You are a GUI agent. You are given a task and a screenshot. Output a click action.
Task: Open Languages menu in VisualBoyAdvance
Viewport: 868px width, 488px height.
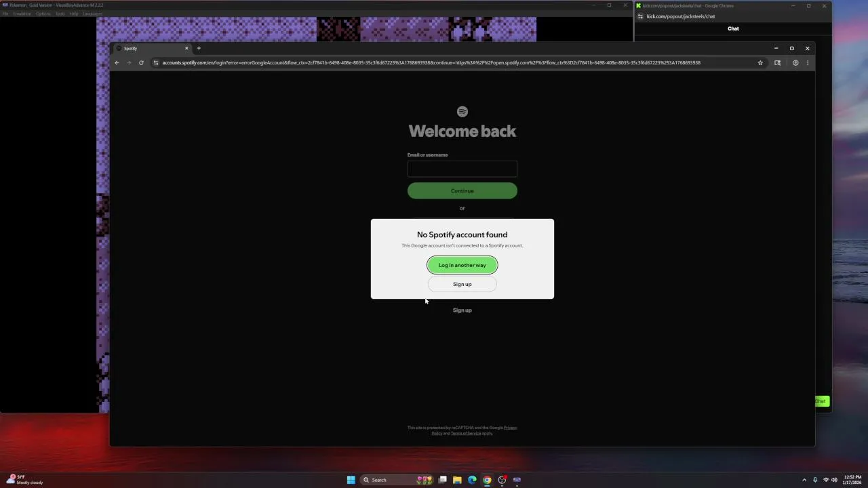[92, 14]
